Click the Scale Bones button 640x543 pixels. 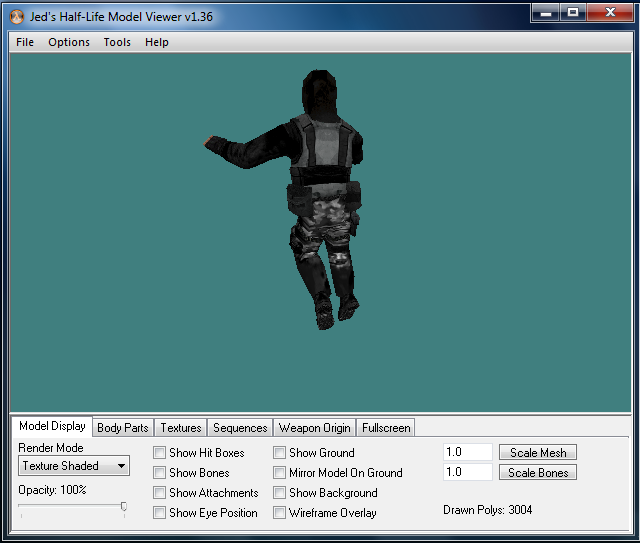point(538,473)
